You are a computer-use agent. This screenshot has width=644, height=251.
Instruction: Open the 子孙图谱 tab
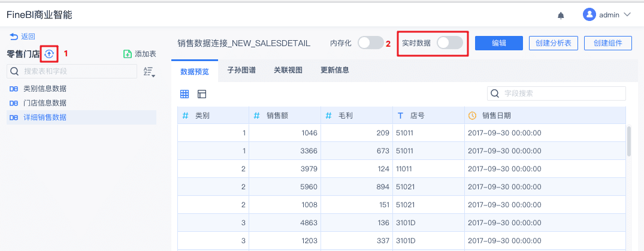(241, 70)
